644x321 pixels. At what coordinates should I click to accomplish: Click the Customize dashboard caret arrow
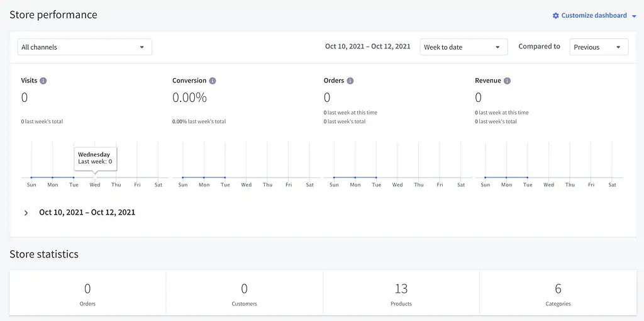pyautogui.click(x=634, y=16)
